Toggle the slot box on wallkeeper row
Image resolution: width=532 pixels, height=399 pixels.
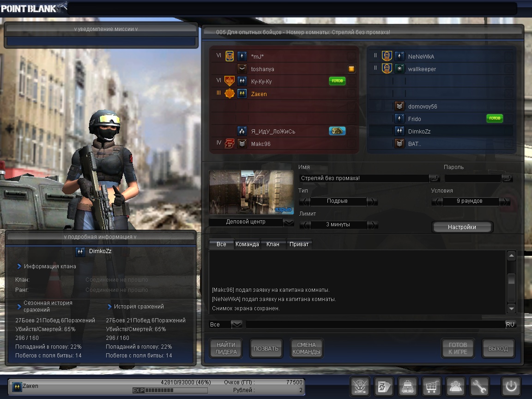point(508,69)
